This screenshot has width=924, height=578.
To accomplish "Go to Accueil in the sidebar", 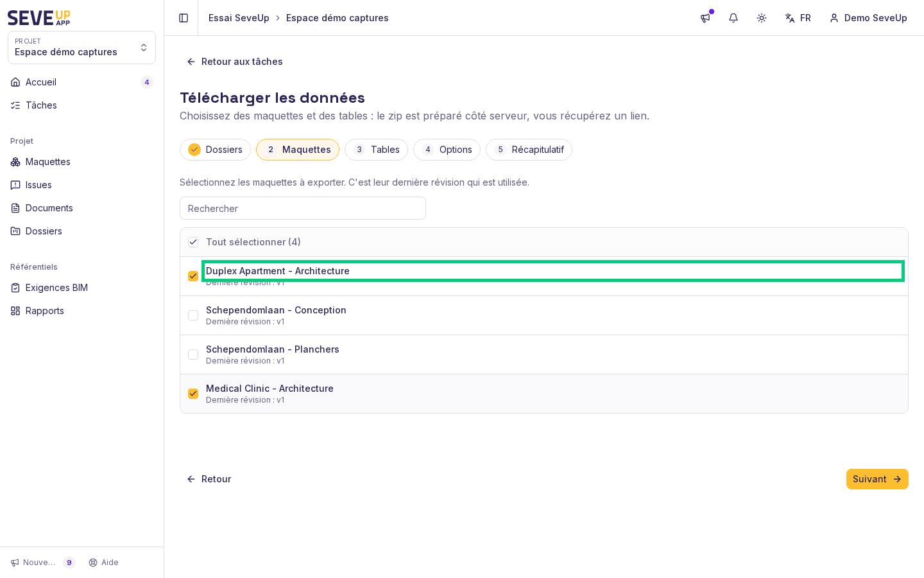I will click(x=81, y=82).
